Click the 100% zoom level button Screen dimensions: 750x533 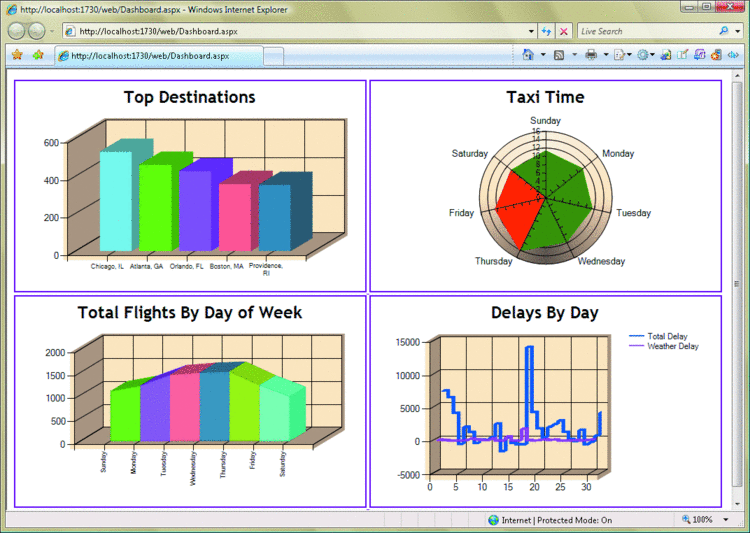[697, 520]
